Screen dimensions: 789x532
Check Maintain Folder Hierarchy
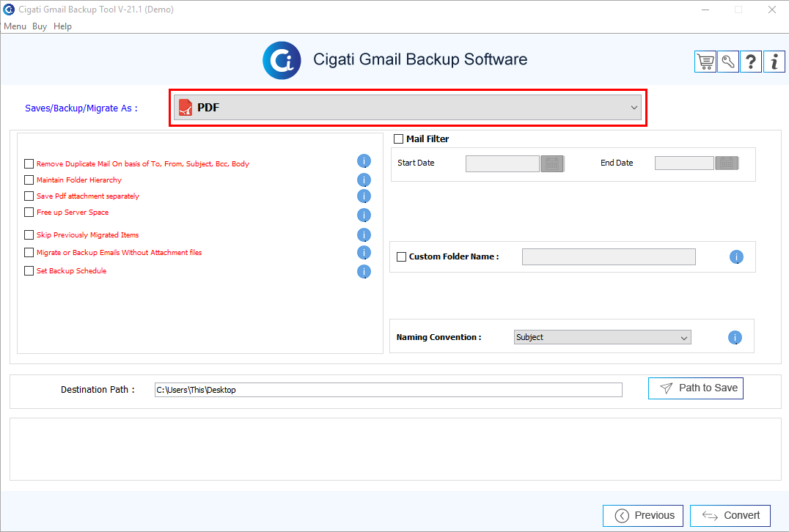pos(29,180)
